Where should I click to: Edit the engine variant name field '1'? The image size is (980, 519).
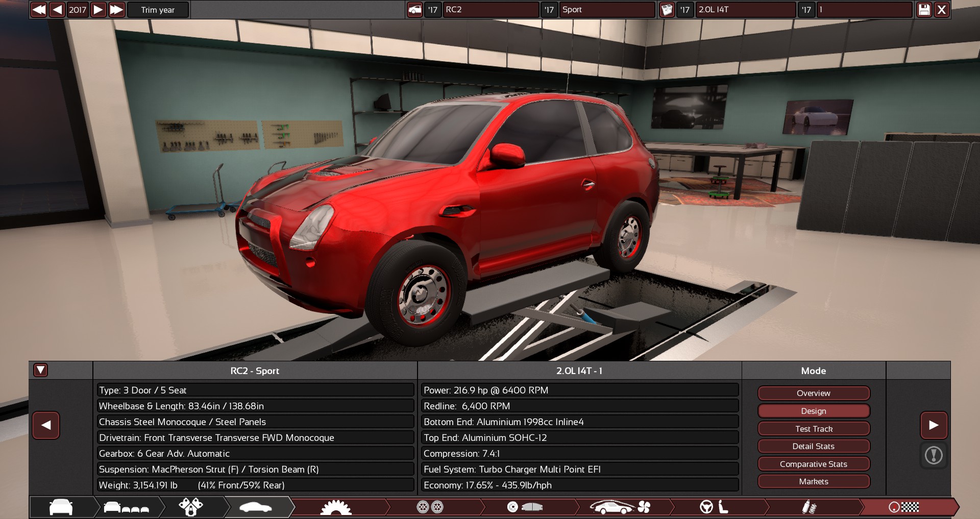tap(864, 10)
